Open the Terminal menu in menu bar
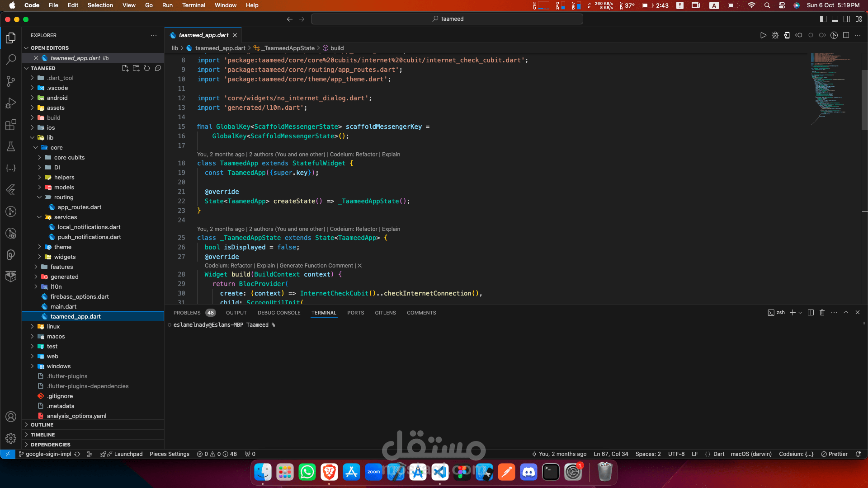 click(193, 5)
